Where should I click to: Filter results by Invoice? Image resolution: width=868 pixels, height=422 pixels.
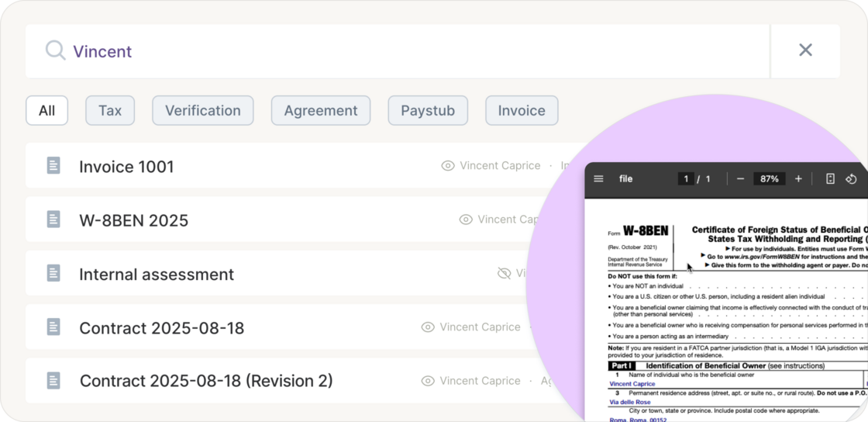pos(522,110)
